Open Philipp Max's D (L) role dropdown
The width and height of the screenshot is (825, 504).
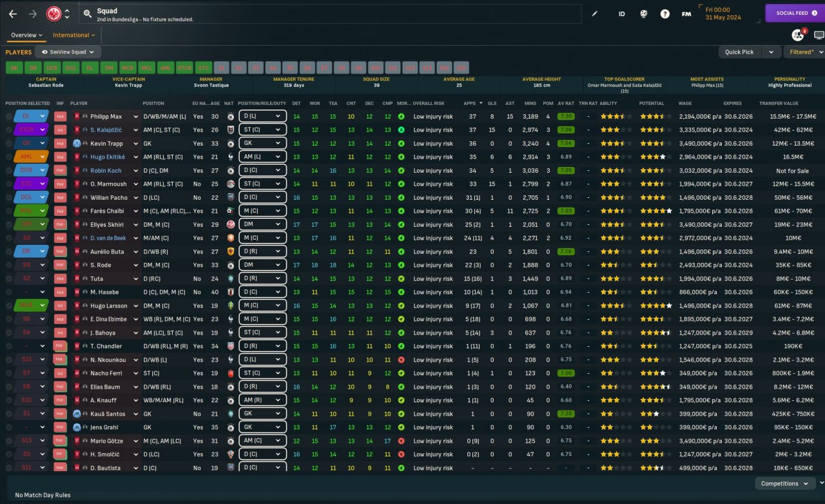tap(262, 117)
